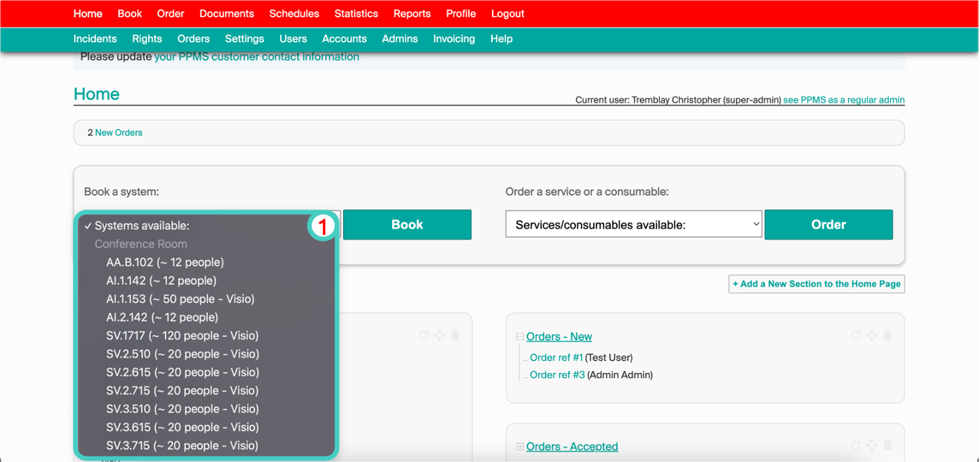Choose AI.1.153 (~ 50 people - Visio)
The height and width of the screenshot is (462, 980).
click(180, 299)
